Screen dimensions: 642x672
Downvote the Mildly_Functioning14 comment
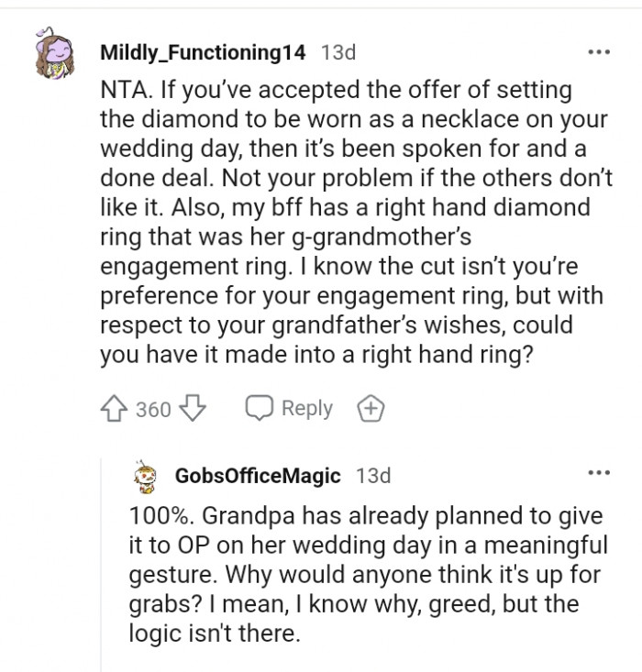(192, 409)
